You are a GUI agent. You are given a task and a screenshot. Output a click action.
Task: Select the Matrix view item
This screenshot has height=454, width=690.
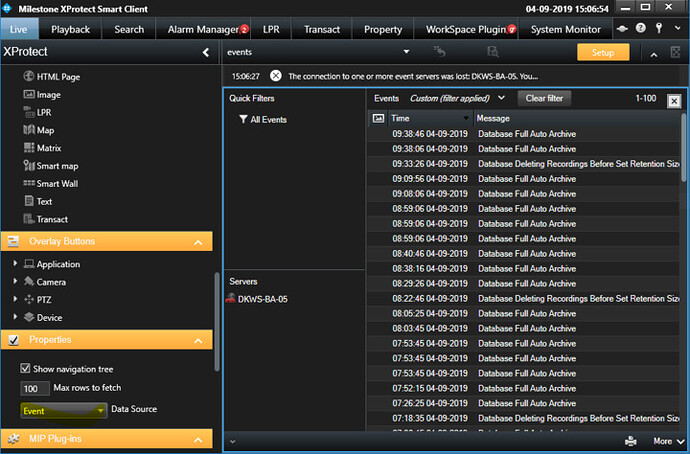click(50, 148)
